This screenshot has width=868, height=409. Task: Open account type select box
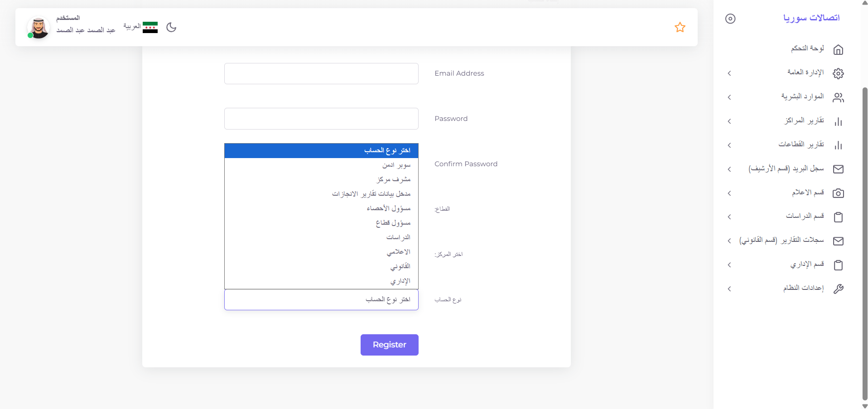321,299
